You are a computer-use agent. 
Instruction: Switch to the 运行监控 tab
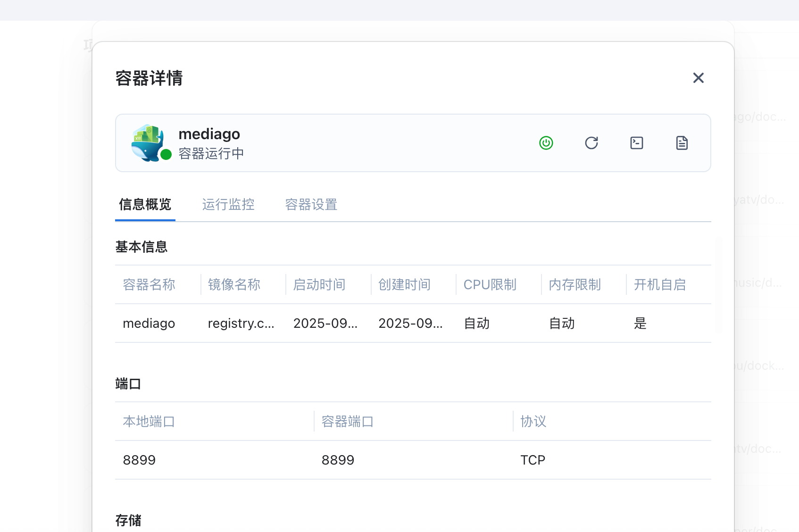pyautogui.click(x=228, y=205)
